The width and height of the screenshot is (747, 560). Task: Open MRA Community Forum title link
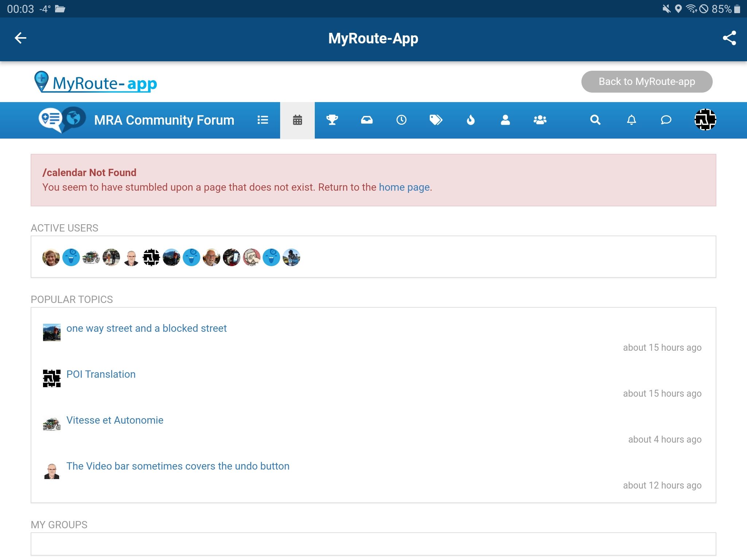tap(164, 120)
